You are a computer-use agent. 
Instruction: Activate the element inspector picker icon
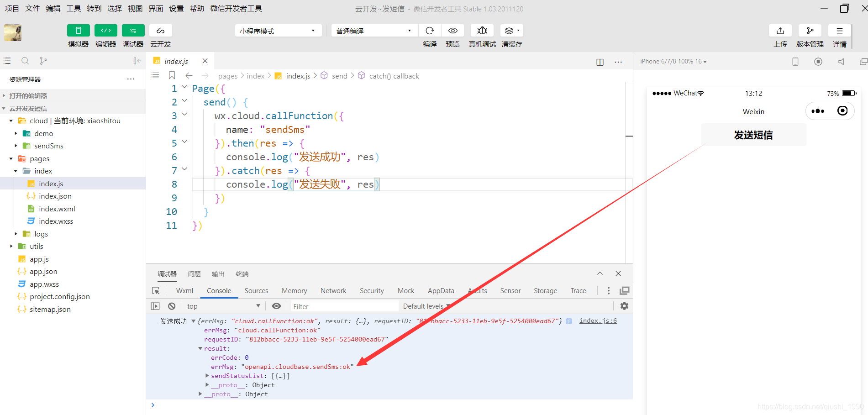pyautogui.click(x=156, y=291)
